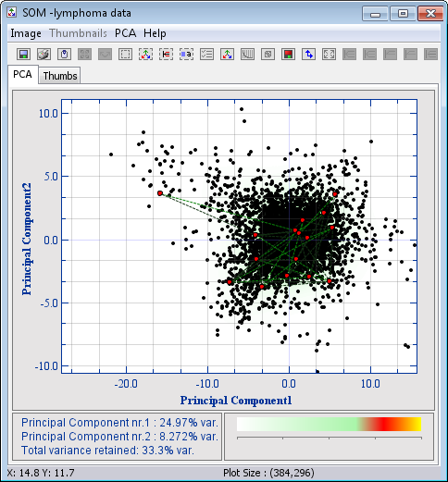The height and width of the screenshot is (482, 448).
Task: Click the mouse mode toolbar icon
Action: pyautogui.click(x=64, y=55)
